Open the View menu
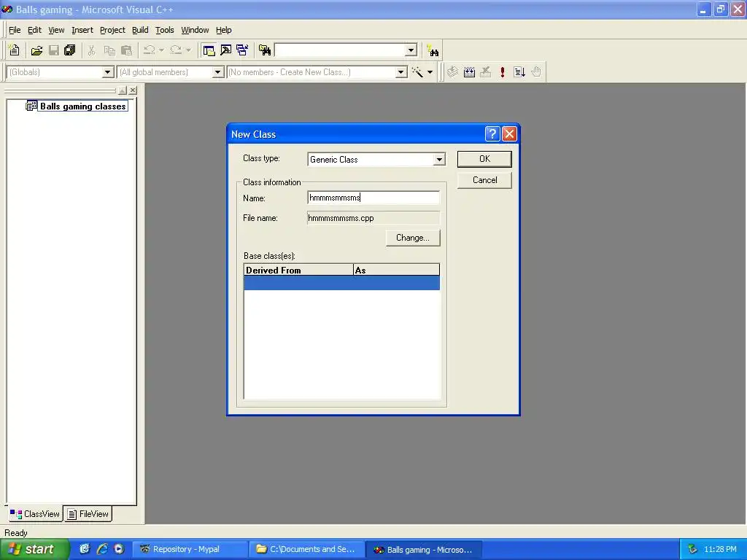Viewport: 747px width, 560px height. pos(56,30)
